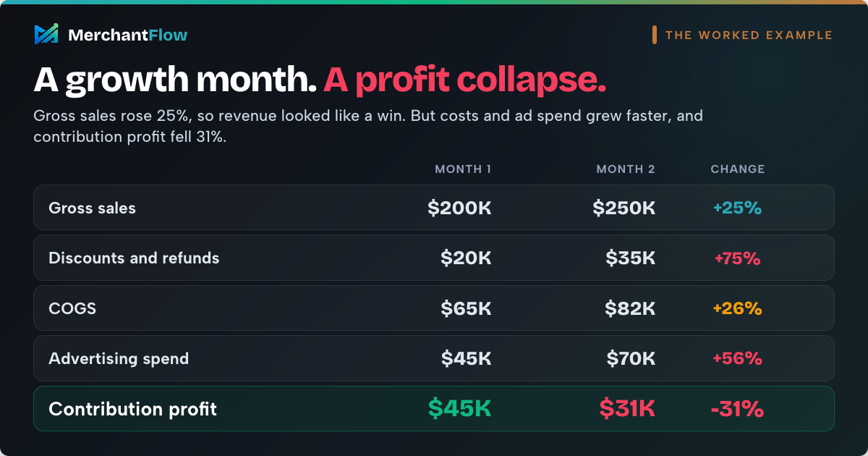Click the 'A profit collapse.' headline text

pyautogui.click(x=465, y=80)
